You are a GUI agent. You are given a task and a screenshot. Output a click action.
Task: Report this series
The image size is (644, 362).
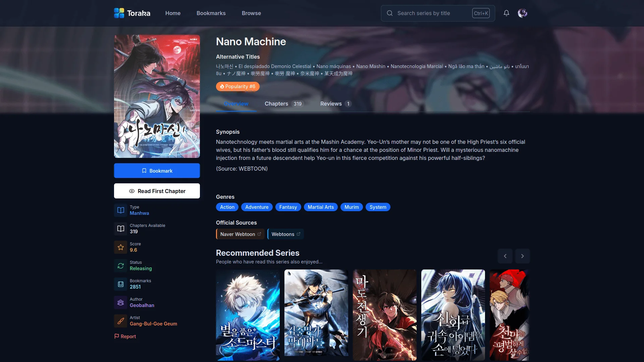[x=125, y=336]
